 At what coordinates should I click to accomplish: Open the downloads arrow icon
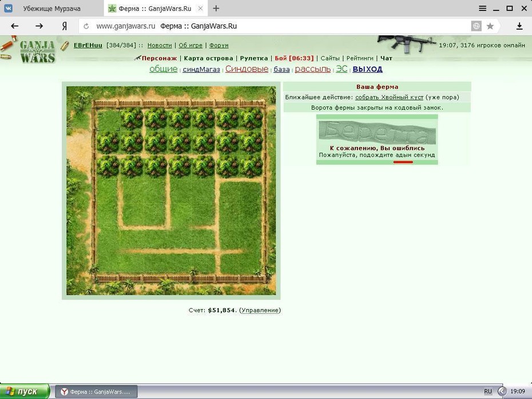pos(519,26)
